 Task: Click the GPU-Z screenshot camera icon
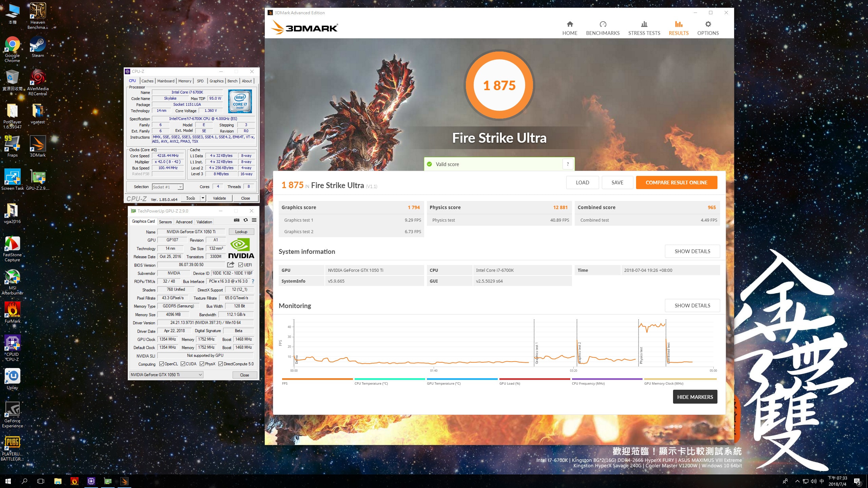pyautogui.click(x=237, y=220)
